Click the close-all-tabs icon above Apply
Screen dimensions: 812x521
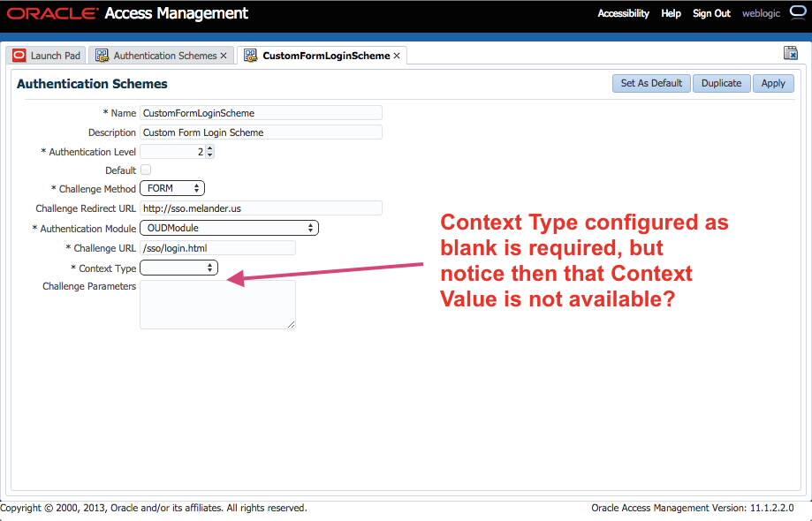(789, 52)
